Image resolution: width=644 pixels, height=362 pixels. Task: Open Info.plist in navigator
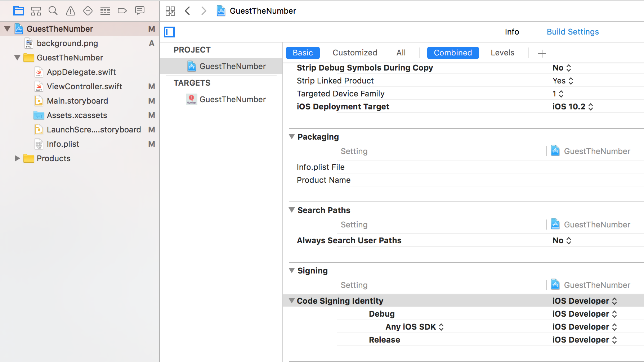(x=63, y=144)
